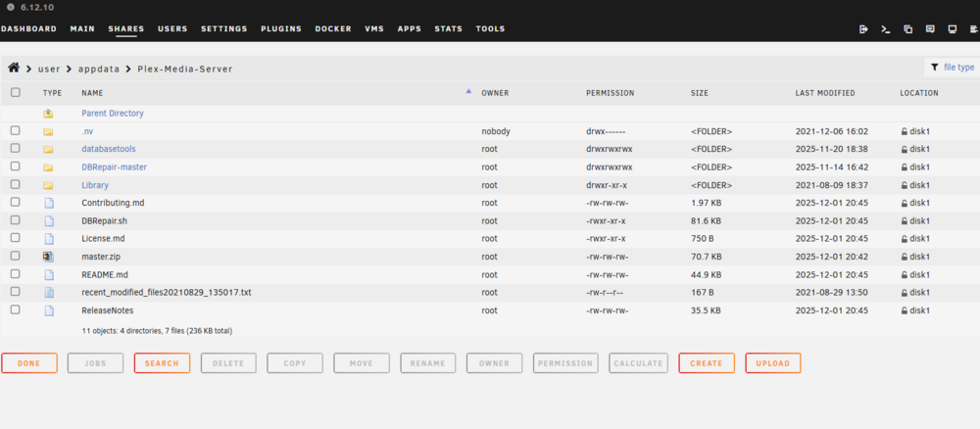
Task: Check the box for .nv folder
Action: 16,130
